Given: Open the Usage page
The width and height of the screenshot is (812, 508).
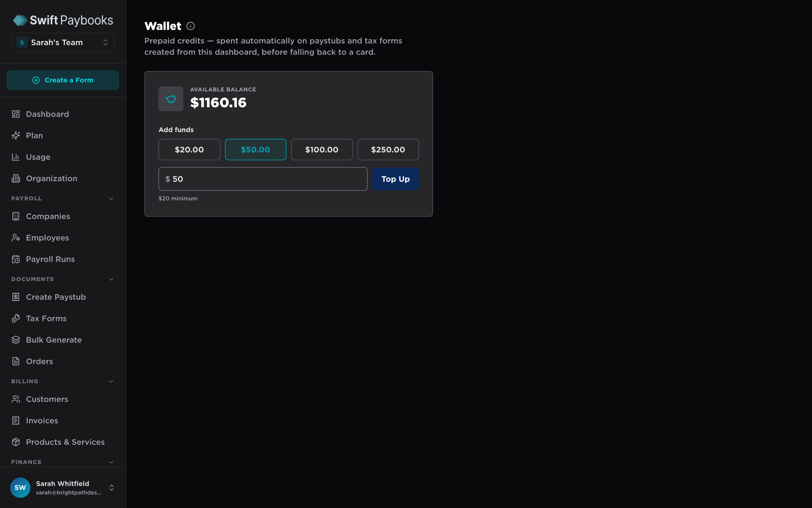Looking at the screenshot, I should point(63,157).
